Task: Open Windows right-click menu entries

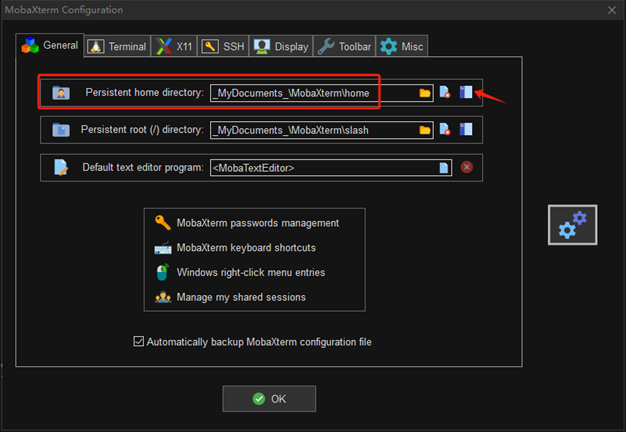Action: 251,272
